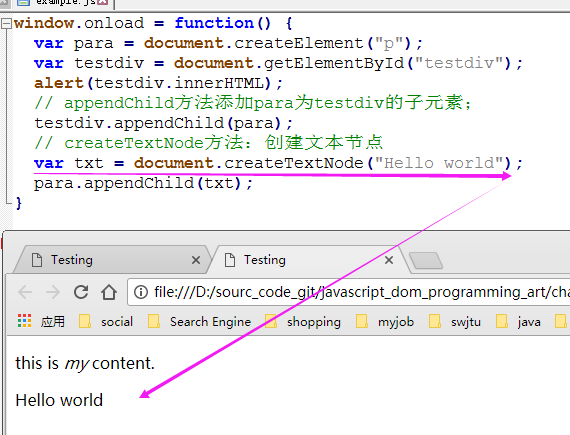Click the appendChild方法 comment line

click(x=253, y=102)
